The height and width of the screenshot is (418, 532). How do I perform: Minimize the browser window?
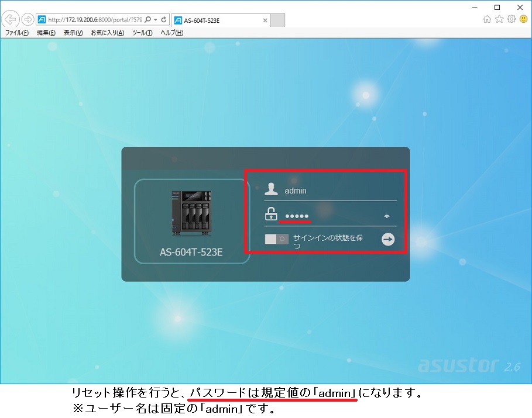(475, 7)
